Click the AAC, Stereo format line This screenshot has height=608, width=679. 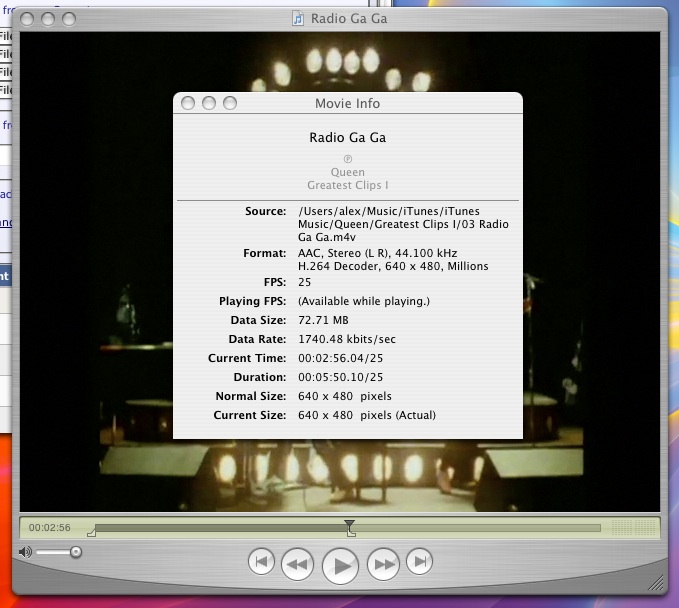click(x=378, y=253)
